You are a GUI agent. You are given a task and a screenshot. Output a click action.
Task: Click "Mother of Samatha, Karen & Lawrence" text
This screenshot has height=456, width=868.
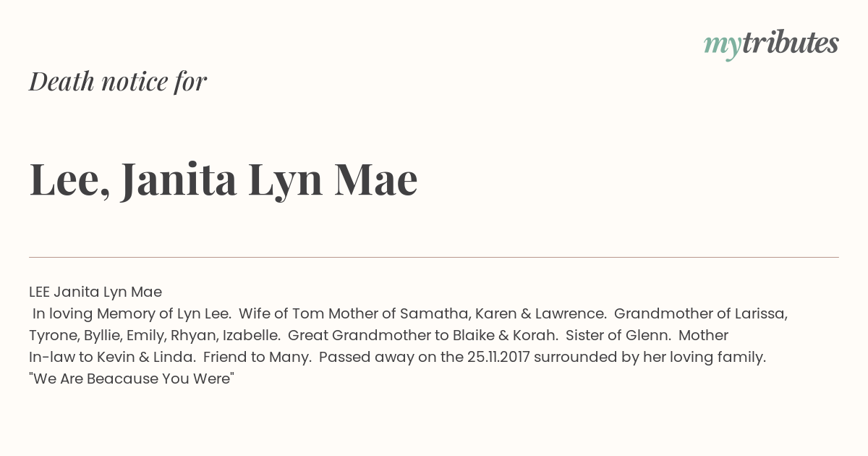coord(467,314)
